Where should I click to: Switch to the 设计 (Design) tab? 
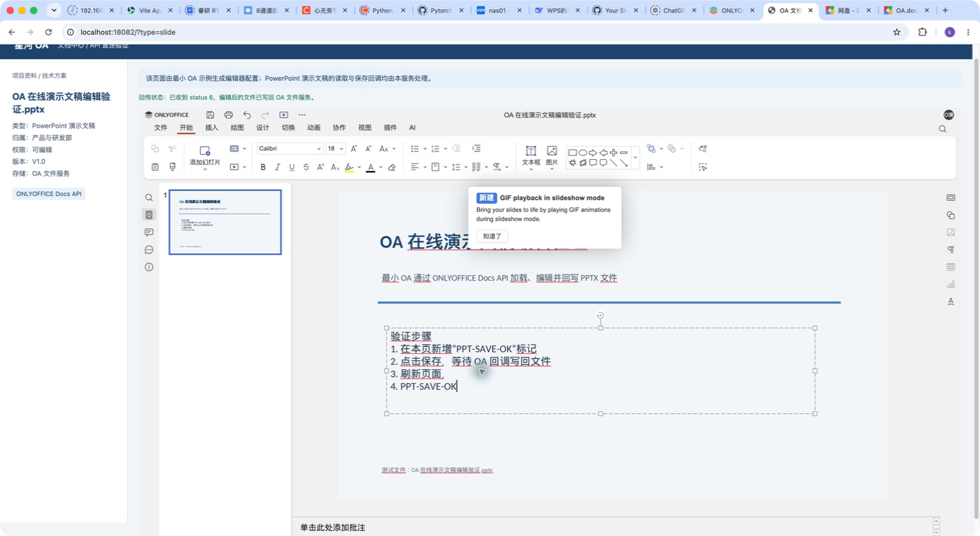pyautogui.click(x=263, y=128)
